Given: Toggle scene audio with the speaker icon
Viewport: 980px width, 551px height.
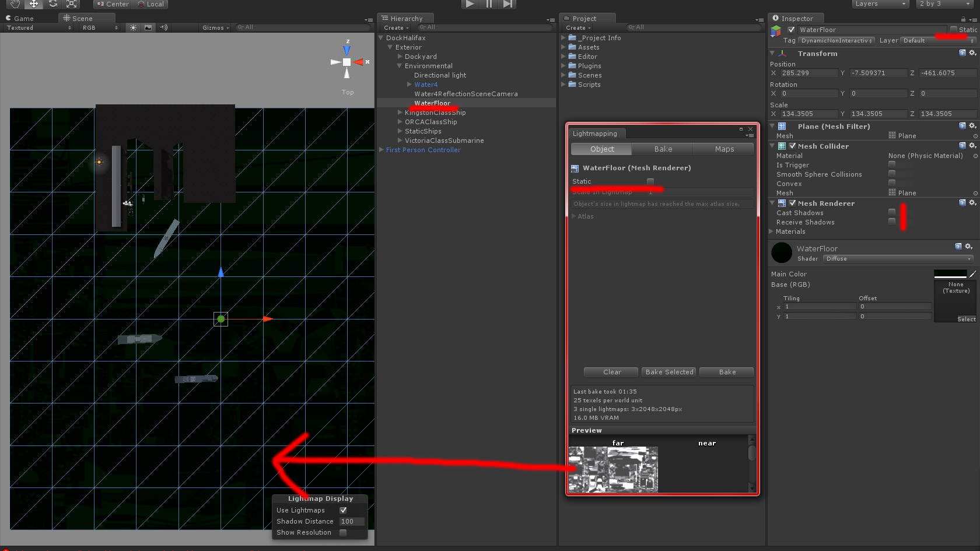Looking at the screenshot, I should tap(163, 27).
